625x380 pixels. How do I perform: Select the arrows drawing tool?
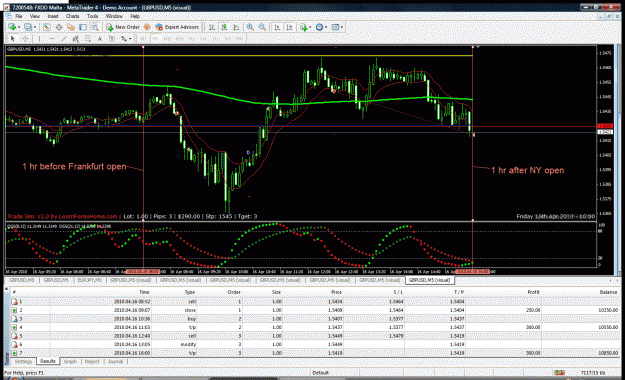tap(124, 39)
